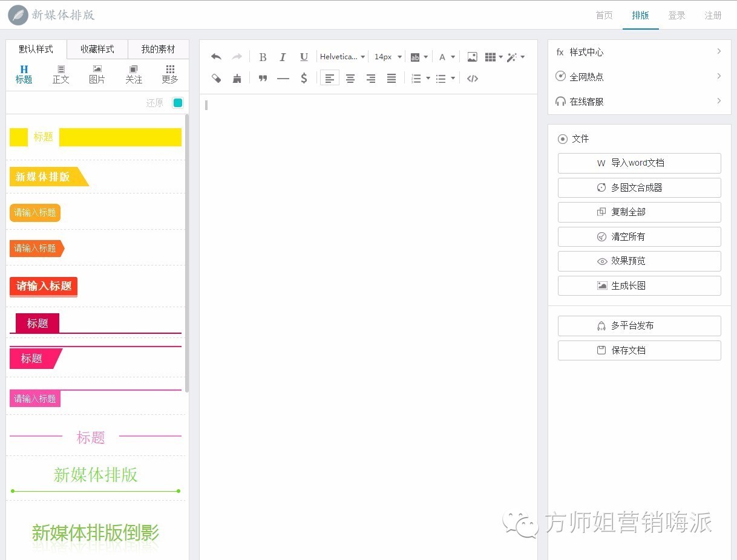Screen dimensions: 737x560
Task: Enable center text alignment
Action: click(350, 78)
